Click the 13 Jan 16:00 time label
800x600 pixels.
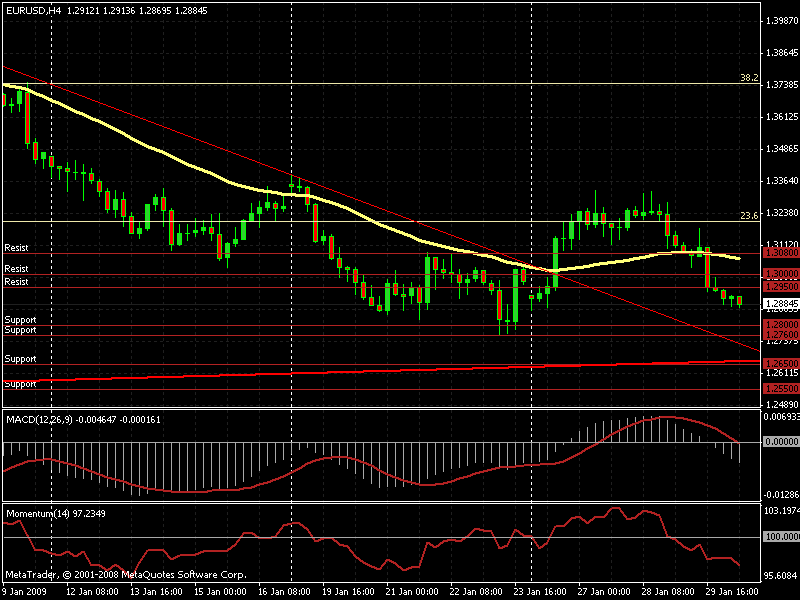(157, 592)
